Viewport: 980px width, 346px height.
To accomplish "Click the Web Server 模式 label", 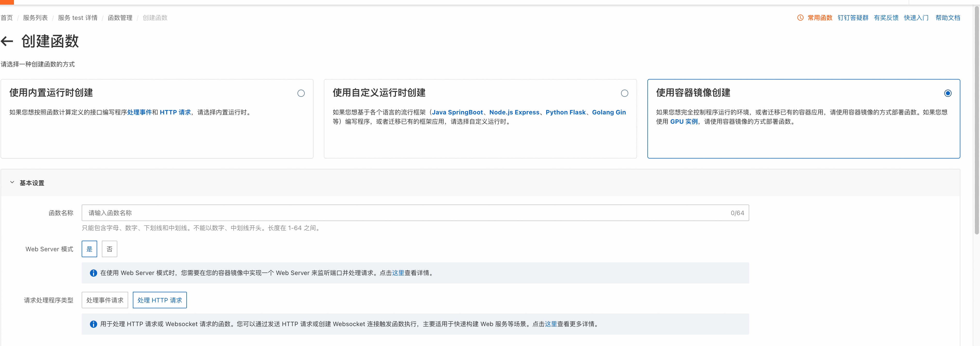I will [x=49, y=249].
